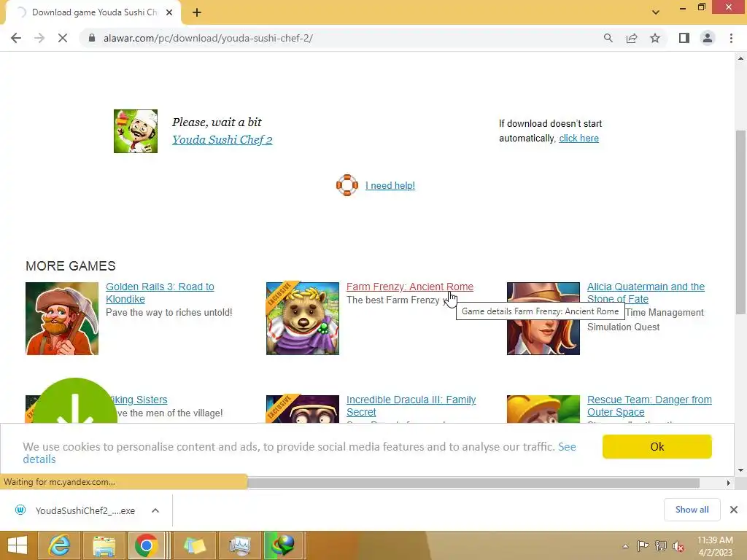Select the Download game Youda Sushi Chef tab

point(93,12)
